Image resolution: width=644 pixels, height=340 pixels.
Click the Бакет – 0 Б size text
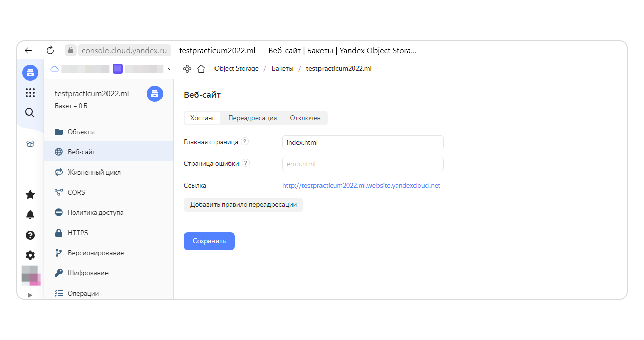[71, 106]
